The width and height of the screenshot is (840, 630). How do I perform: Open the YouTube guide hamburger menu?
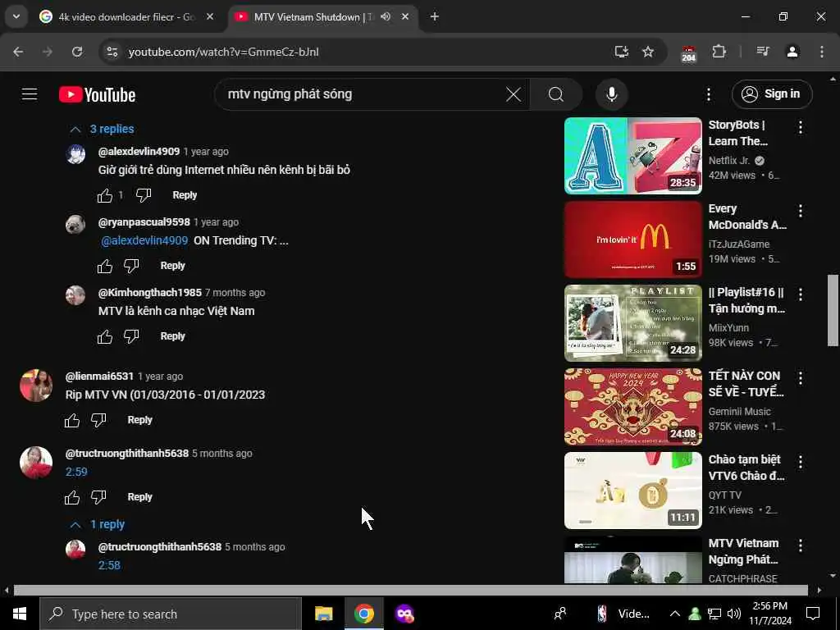pos(30,94)
